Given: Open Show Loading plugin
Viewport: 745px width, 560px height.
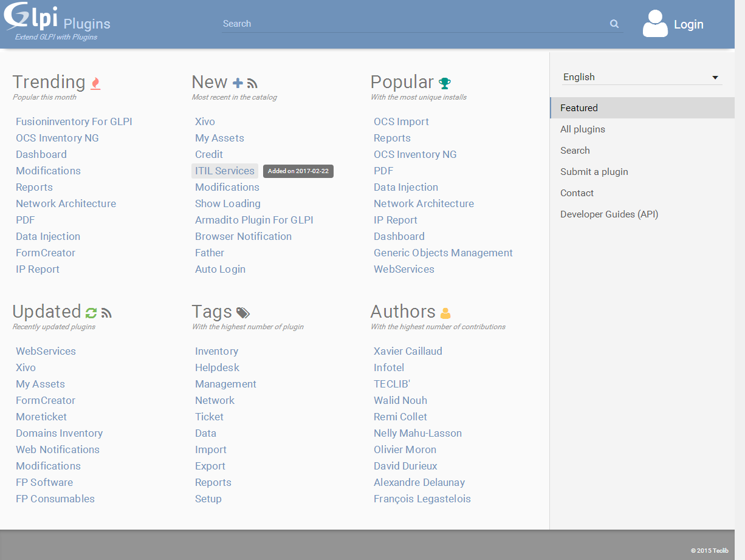Looking at the screenshot, I should point(228,203).
